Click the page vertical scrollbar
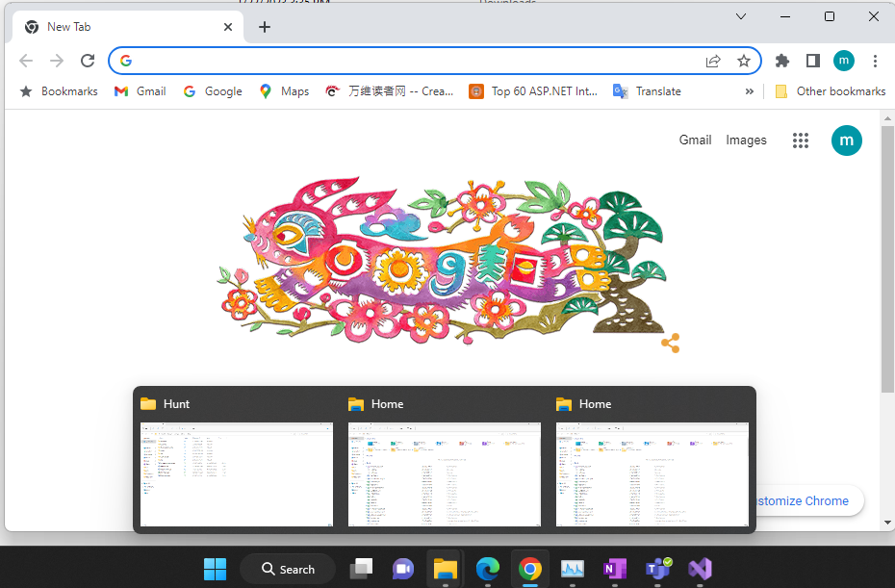The width and height of the screenshot is (895, 588). (x=887, y=259)
